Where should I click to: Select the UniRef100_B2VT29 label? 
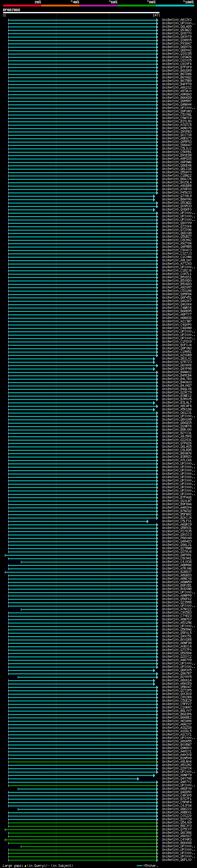pos(177,819)
